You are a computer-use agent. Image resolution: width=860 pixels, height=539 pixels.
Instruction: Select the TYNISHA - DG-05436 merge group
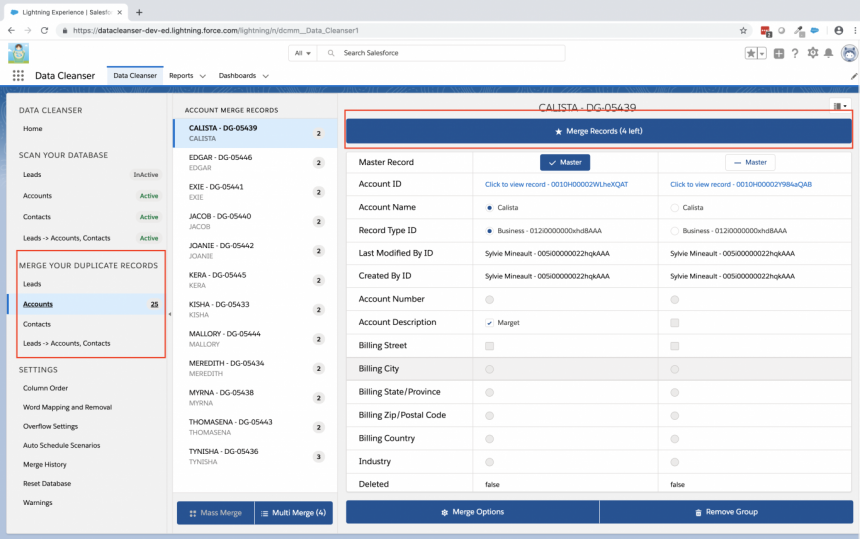tap(255, 456)
